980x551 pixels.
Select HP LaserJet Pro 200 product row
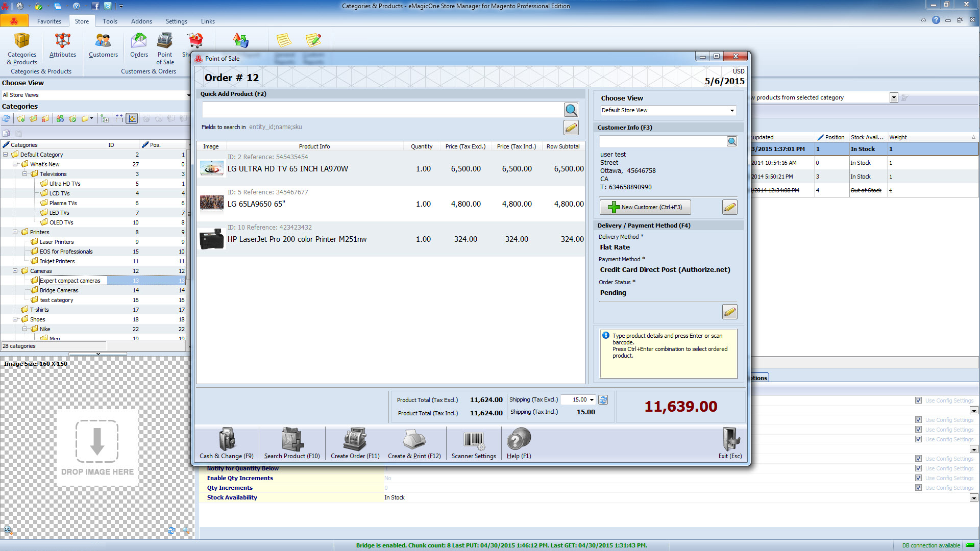(390, 239)
